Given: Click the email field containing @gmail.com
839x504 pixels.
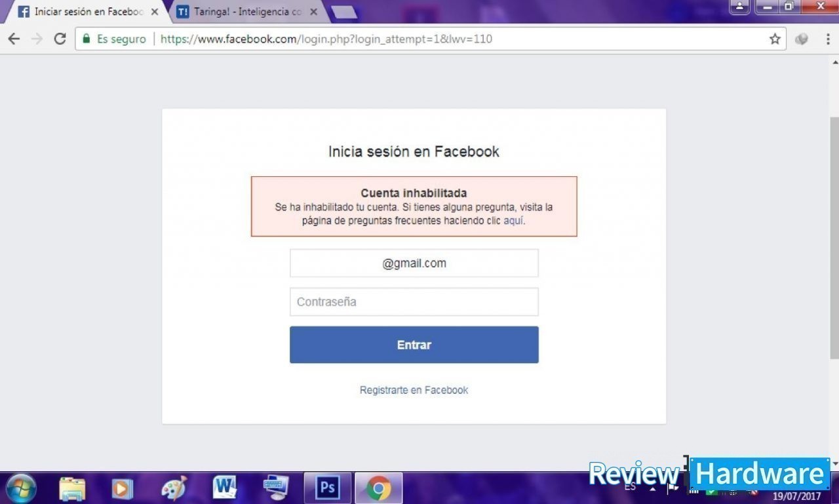Looking at the screenshot, I should [x=414, y=263].
